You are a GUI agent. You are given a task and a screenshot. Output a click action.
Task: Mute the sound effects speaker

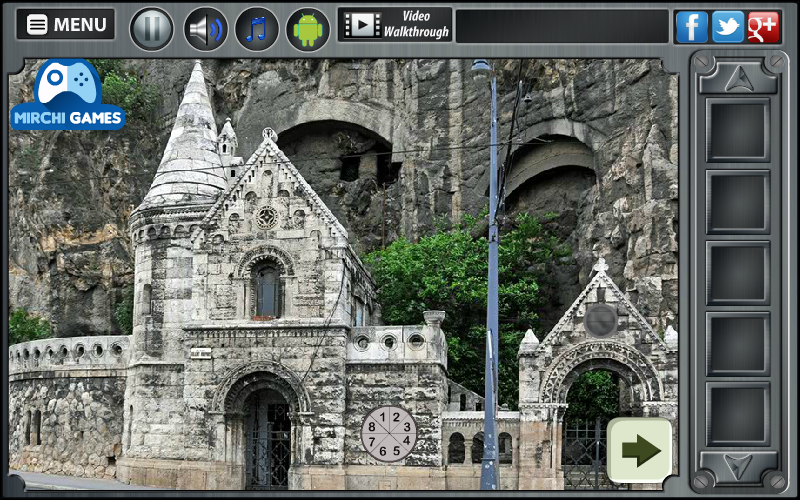point(205,28)
